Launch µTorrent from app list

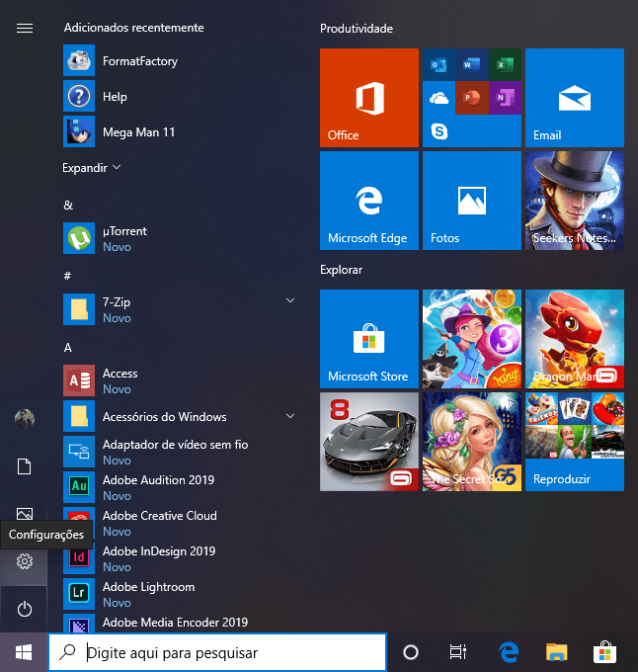click(124, 238)
